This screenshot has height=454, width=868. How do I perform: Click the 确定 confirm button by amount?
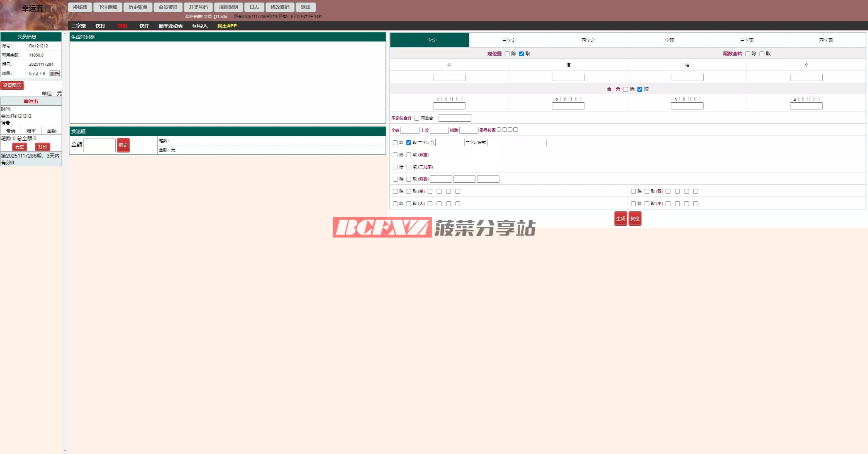[x=123, y=145]
